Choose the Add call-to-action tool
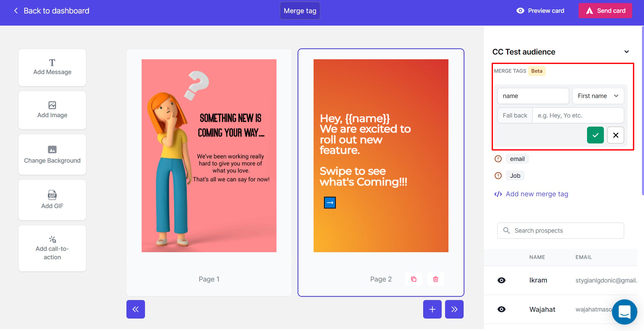This screenshot has height=331, width=644. (52, 248)
